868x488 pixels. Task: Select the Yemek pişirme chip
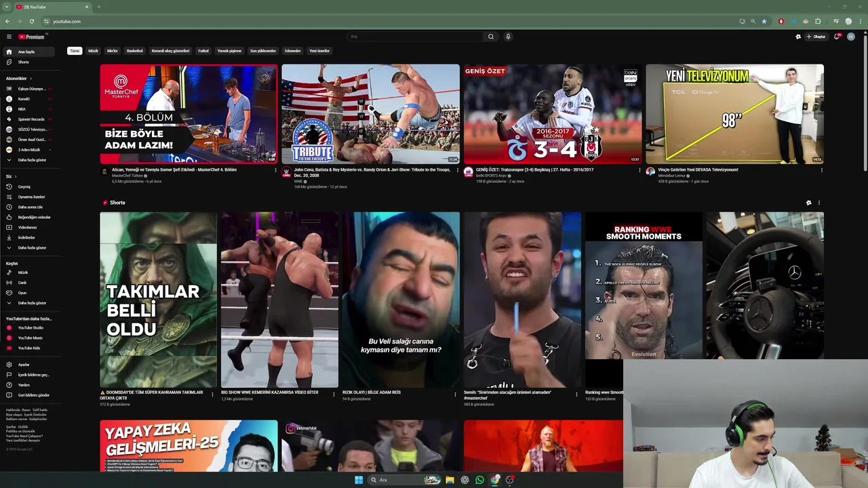click(229, 51)
